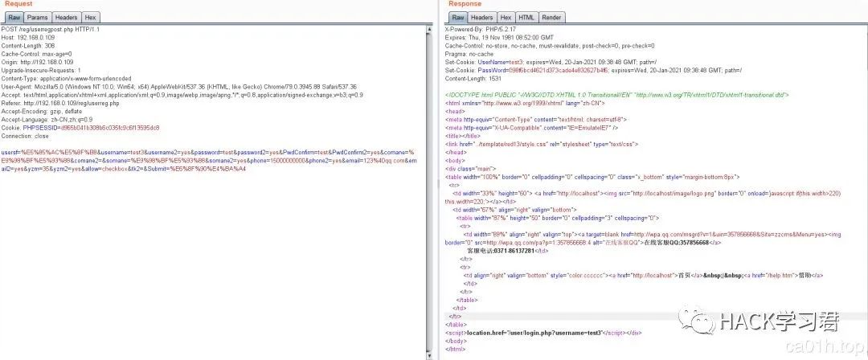Click the Content-Length: 308 request line

[27, 46]
